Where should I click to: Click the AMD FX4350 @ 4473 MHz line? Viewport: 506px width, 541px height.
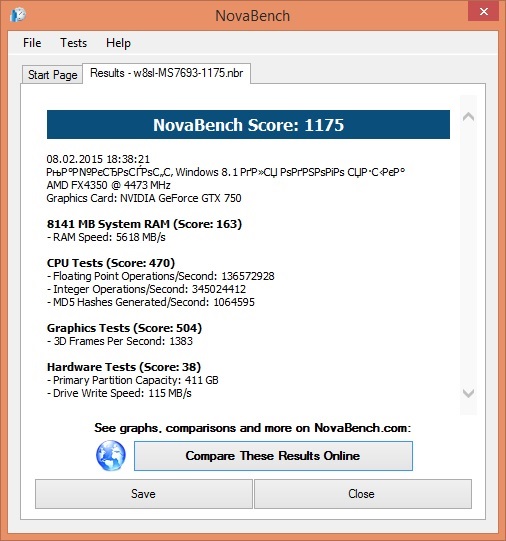[109, 185]
